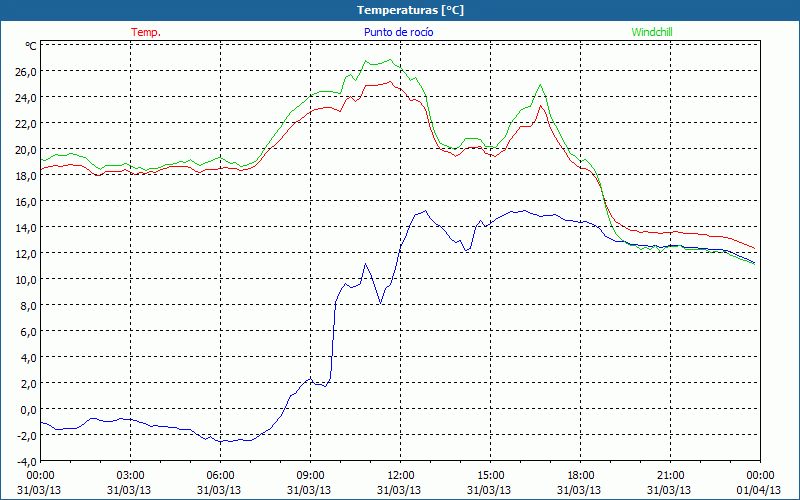Click the 15:00 time axis label
Image resolution: width=800 pixels, height=500 pixels.
[x=490, y=475]
